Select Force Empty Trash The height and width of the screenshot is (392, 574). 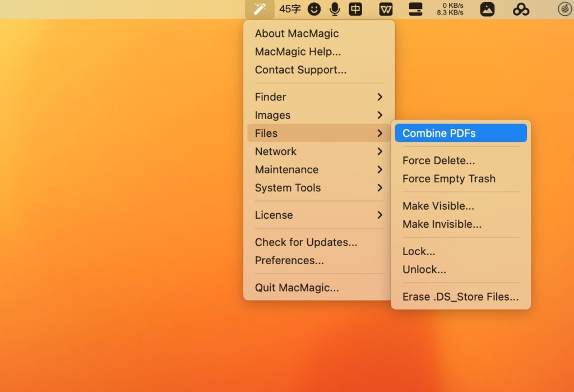[x=448, y=179]
